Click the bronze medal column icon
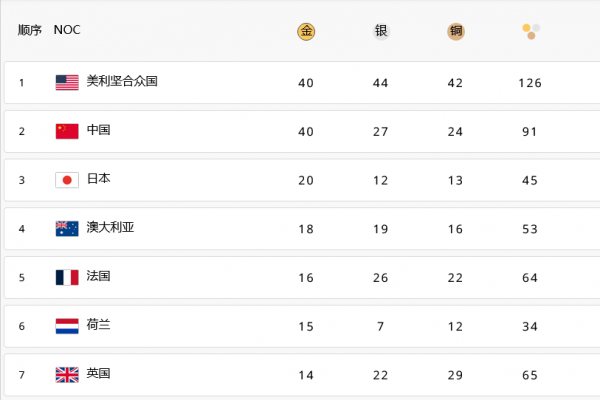 pyautogui.click(x=456, y=31)
